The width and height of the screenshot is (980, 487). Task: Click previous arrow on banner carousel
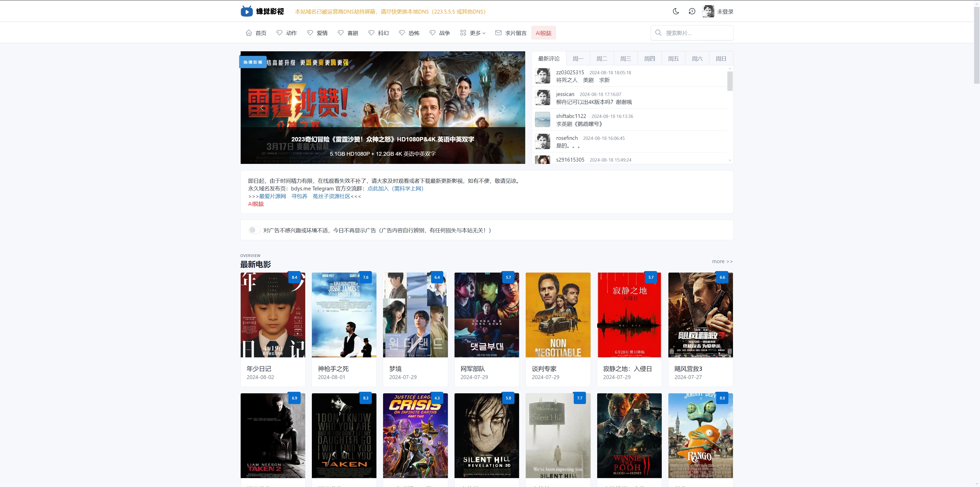coord(262,108)
